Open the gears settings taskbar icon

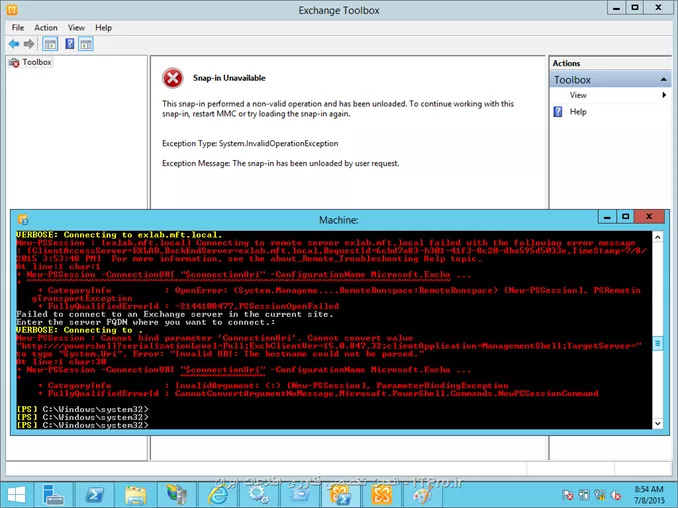[x=258, y=495]
